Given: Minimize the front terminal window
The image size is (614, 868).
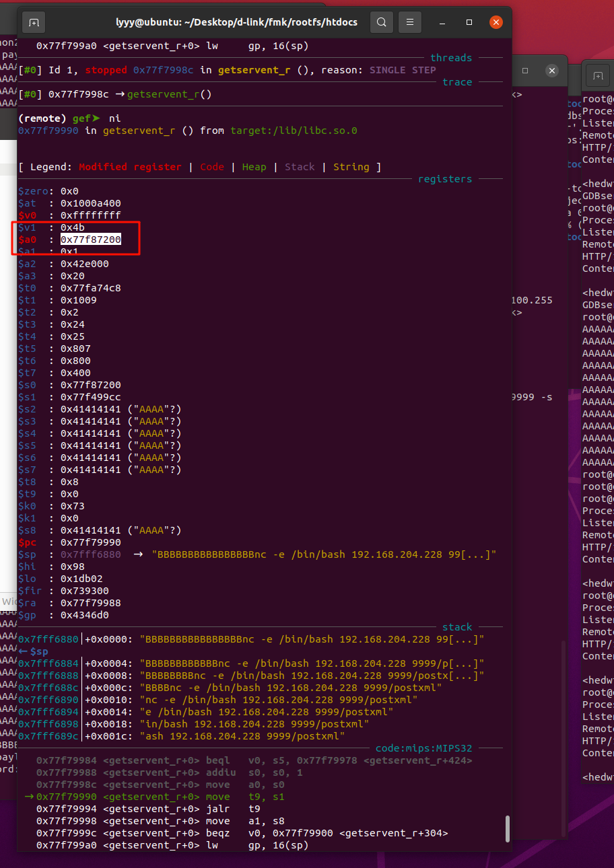Looking at the screenshot, I should click(442, 22).
